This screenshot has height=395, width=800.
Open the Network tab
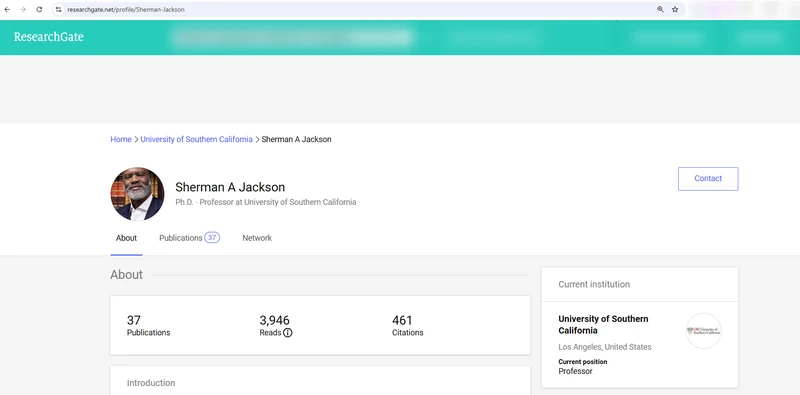click(x=257, y=238)
